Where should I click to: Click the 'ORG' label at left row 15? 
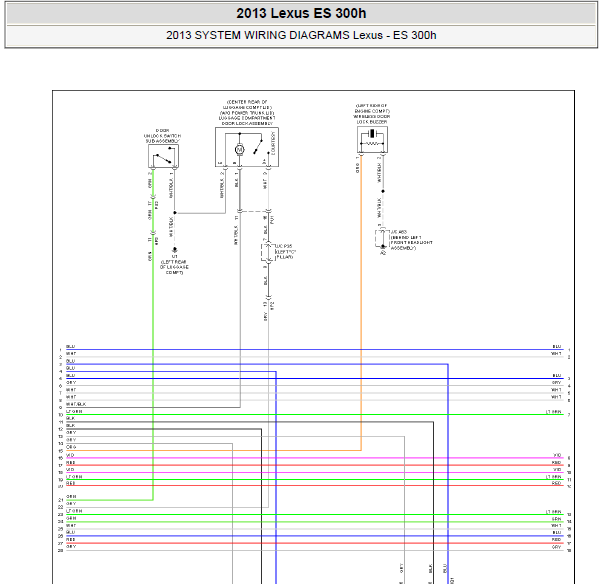[71, 447]
